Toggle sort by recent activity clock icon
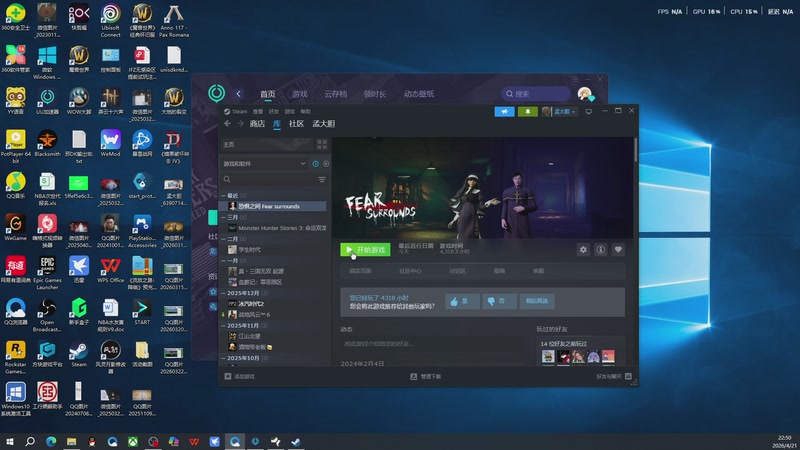Viewport: 800px width, 450px height. 315,164
